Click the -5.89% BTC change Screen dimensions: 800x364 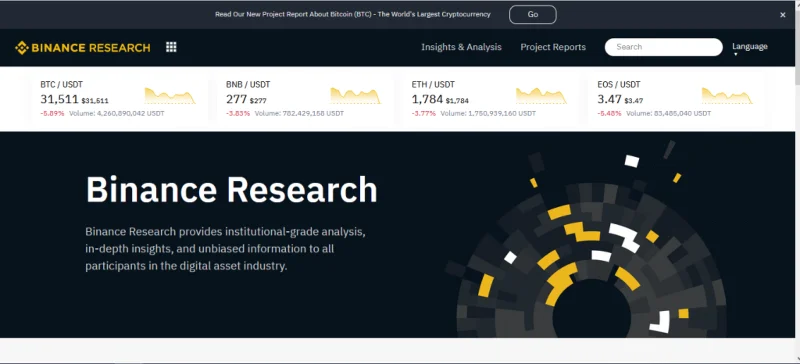[53, 113]
